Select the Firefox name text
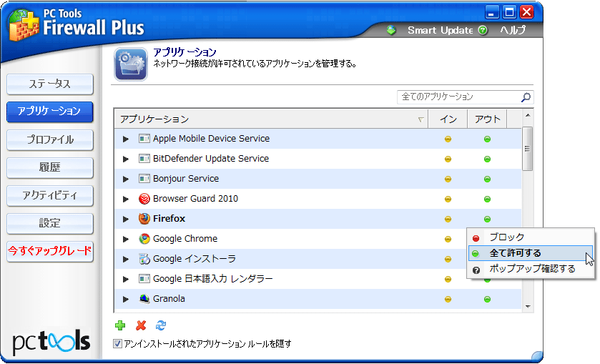 (169, 219)
